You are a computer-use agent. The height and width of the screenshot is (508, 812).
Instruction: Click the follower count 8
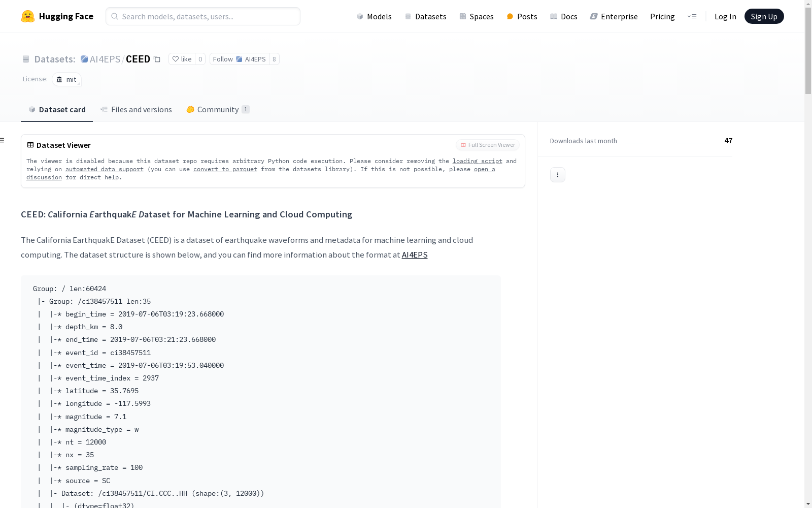point(274,59)
